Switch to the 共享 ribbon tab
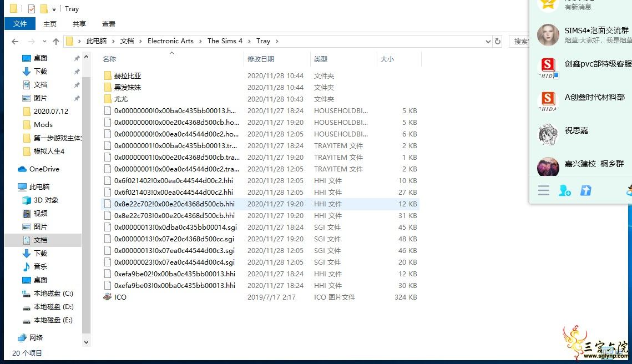Viewport: 632px width, 364px height. pyautogui.click(x=79, y=24)
